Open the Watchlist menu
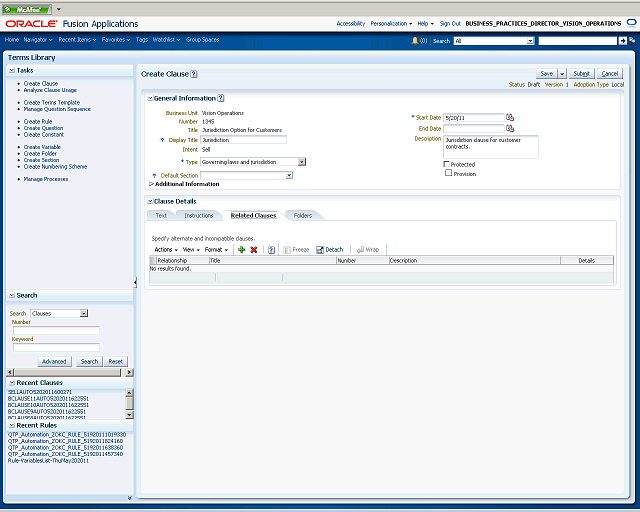 click(x=166, y=40)
